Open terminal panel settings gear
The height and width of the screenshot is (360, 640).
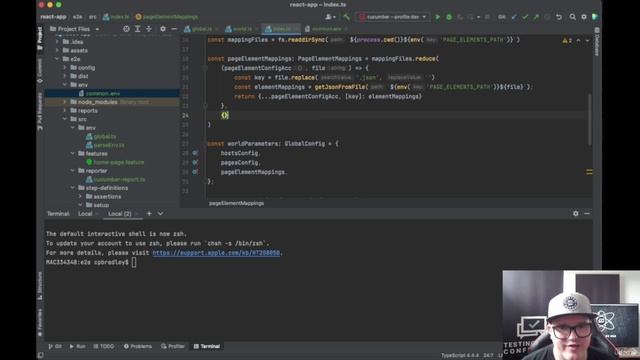point(576,213)
